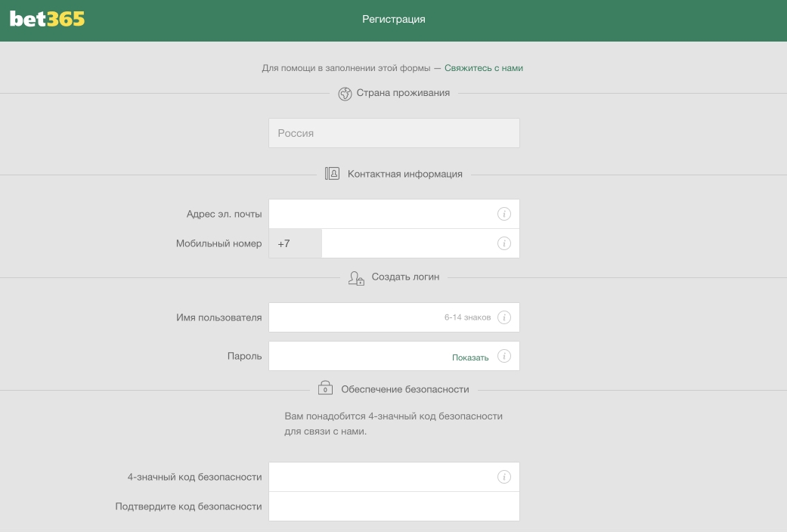
Task: Open the +7 phone code selector
Action: pyautogui.click(x=295, y=243)
